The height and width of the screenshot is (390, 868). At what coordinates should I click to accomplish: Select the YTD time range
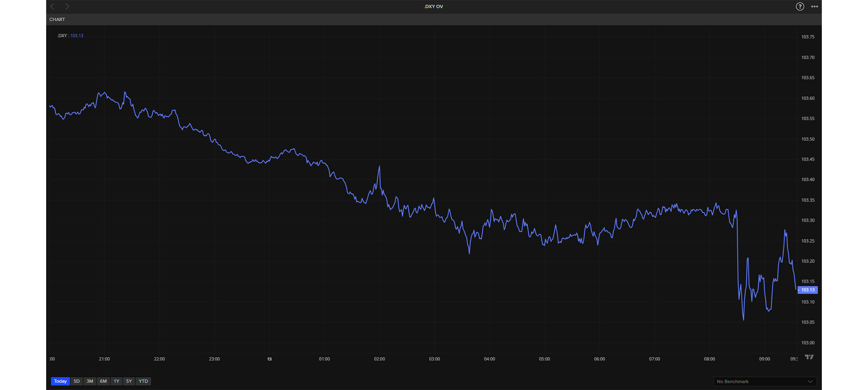[143, 381]
